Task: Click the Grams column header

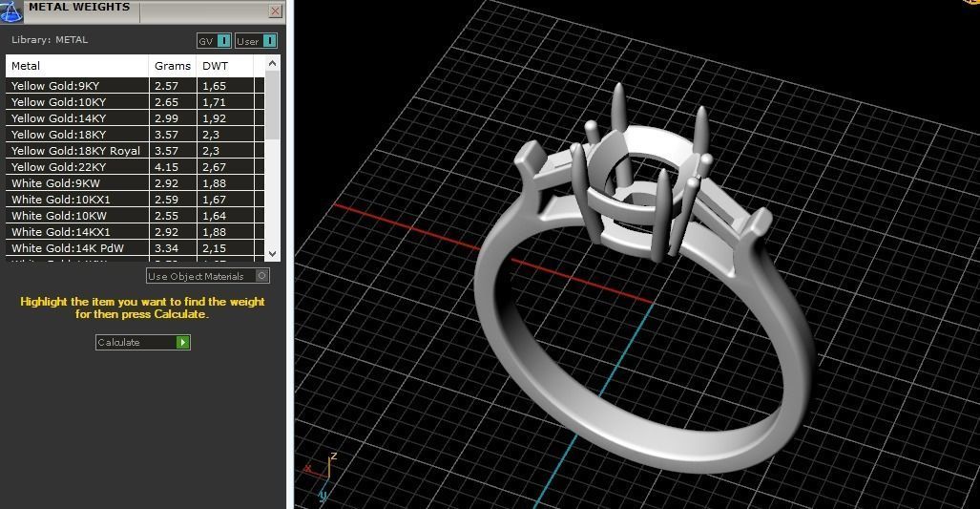Action: (173, 66)
